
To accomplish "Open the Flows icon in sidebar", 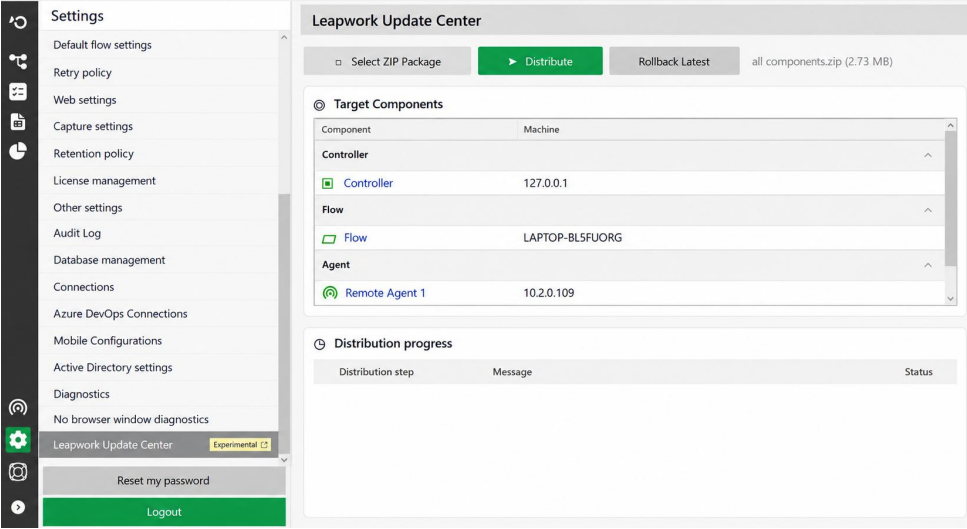I will pyautogui.click(x=18, y=60).
